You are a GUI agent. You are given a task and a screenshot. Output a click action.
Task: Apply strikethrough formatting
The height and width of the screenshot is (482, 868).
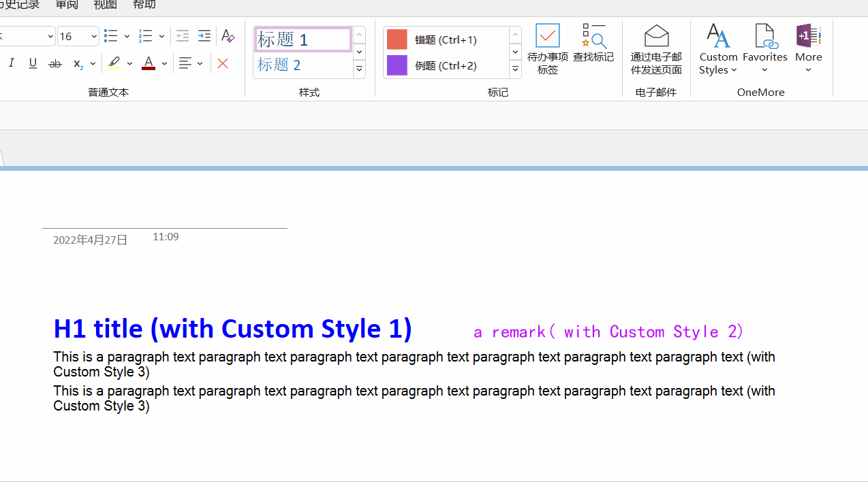point(55,63)
